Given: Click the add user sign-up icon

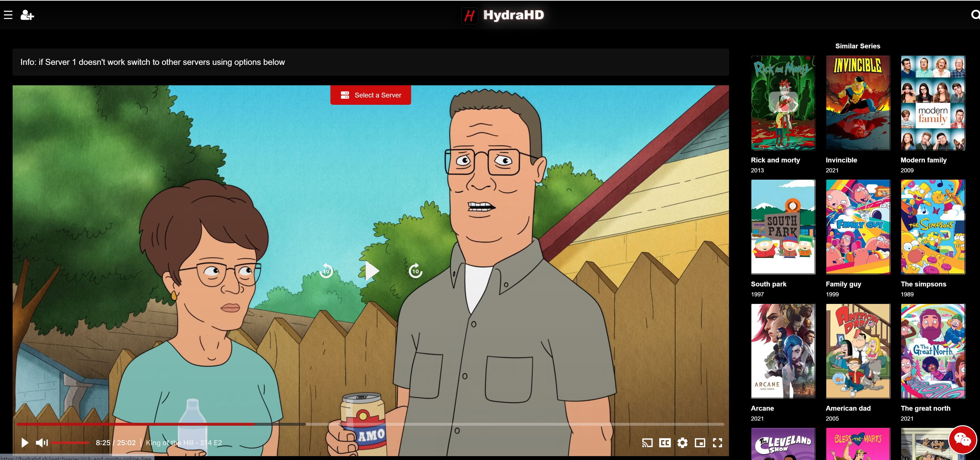Looking at the screenshot, I should click(x=27, y=15).
